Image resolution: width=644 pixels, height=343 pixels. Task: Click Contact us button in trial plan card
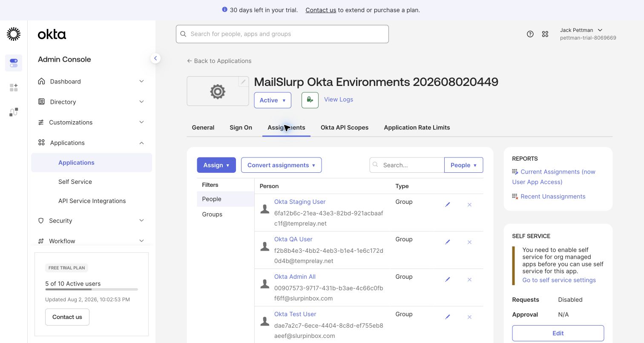click(x=67, y=317)
